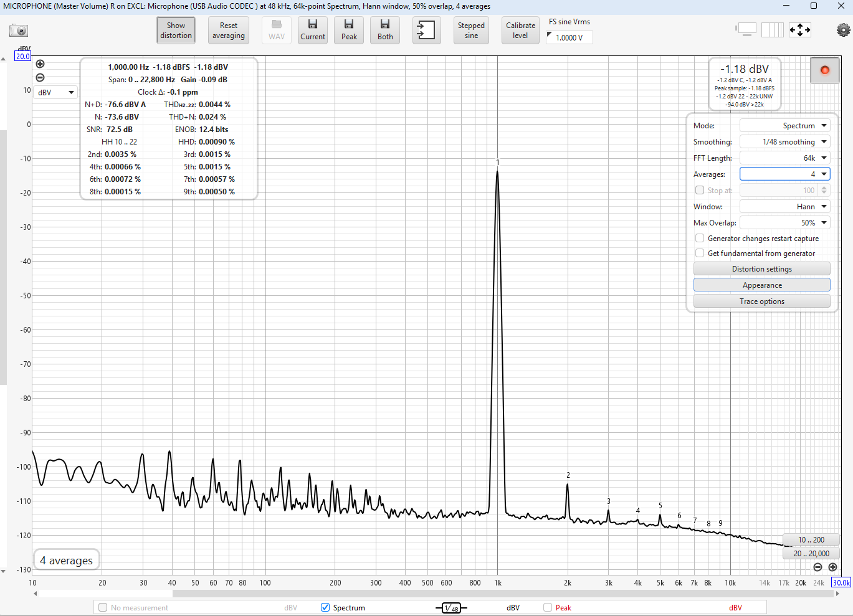Set range 20 .. 20,000 button
Image resolution: width=853 pixels, height=616 pixels.
click(x=811, y=553)
